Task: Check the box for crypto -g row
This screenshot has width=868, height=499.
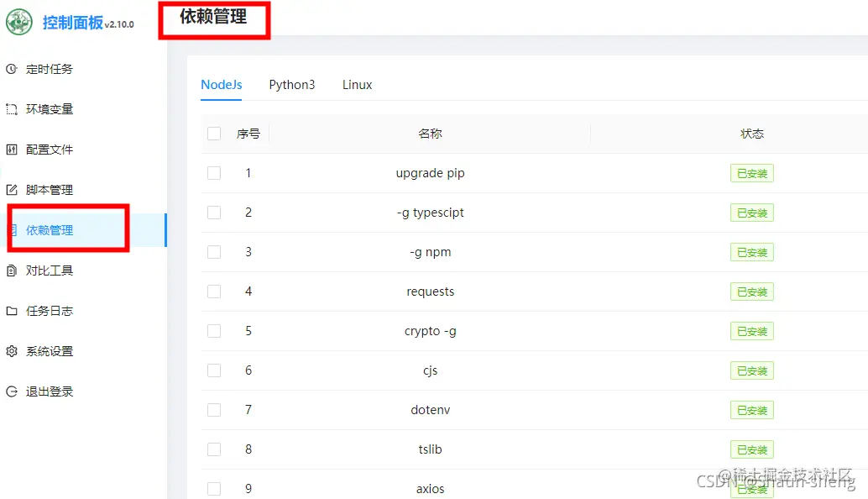Action: click(214, 331)
